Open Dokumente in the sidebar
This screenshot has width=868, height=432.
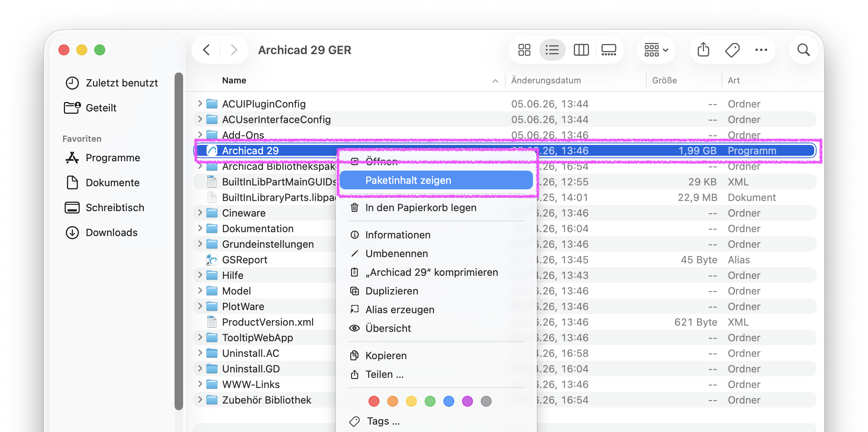coord(103,183)
